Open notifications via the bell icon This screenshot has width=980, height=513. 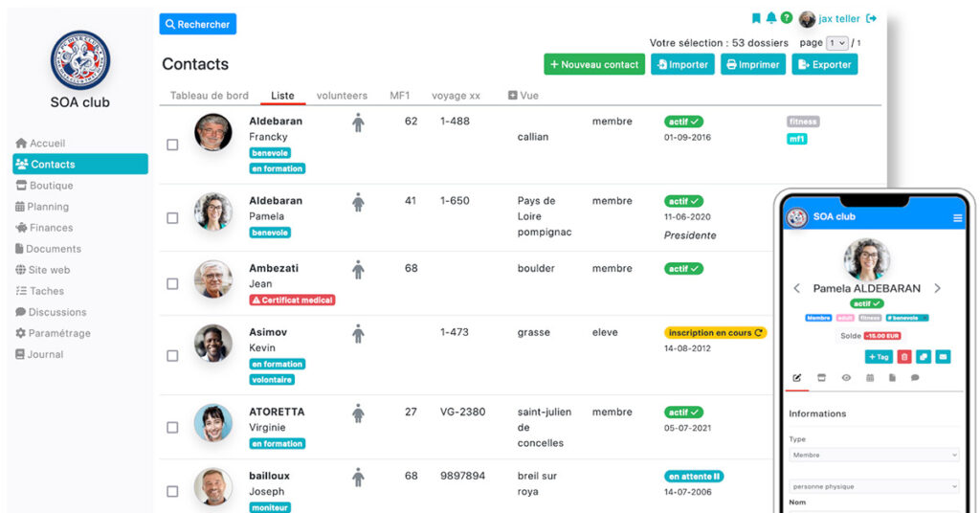[771, 18]
